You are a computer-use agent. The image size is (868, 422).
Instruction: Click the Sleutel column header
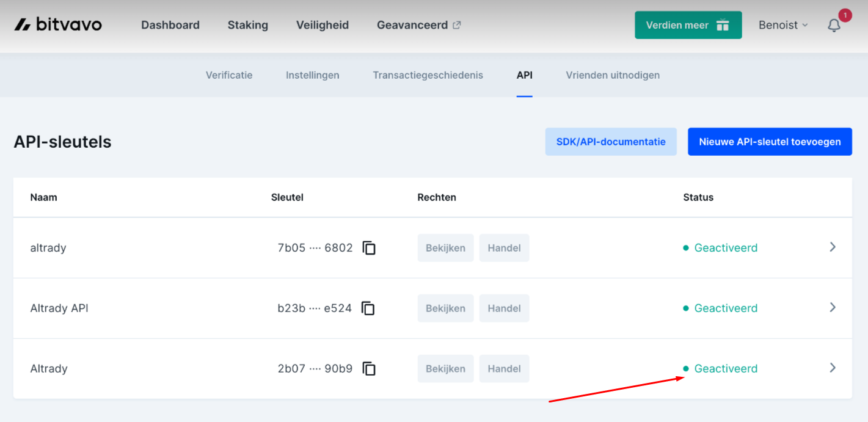(x=287, y=197)
